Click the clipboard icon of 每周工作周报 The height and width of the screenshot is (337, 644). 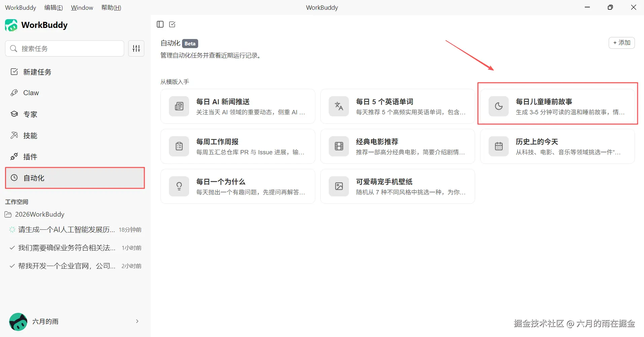pyautogui.click(x=179, y=146)
